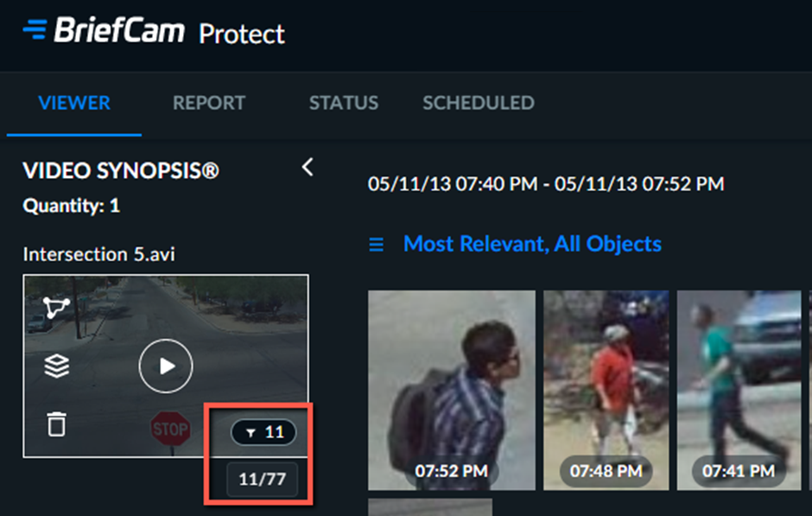Click the polygon area tool icon

[x=56, y=307]
